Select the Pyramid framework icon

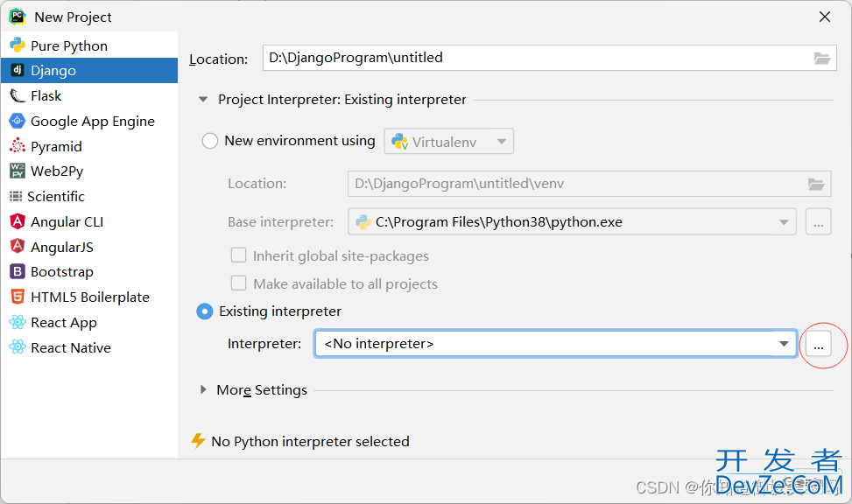tap(18, 145)
